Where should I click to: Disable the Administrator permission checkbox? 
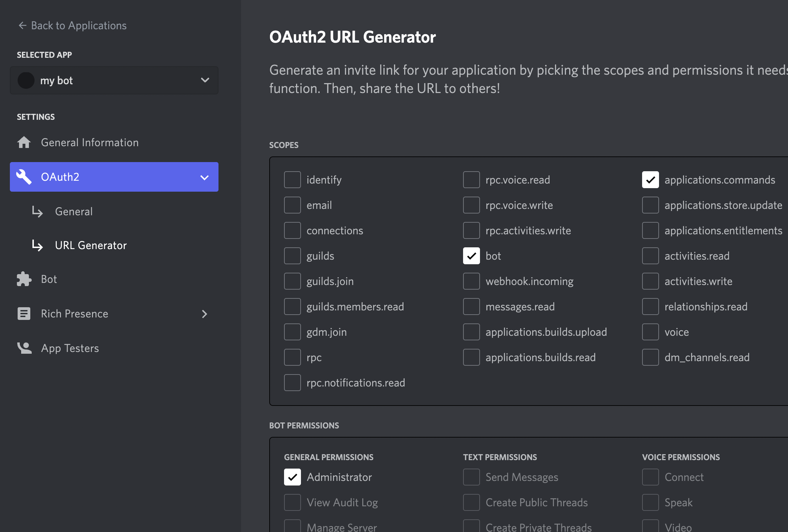pos(292,477)
